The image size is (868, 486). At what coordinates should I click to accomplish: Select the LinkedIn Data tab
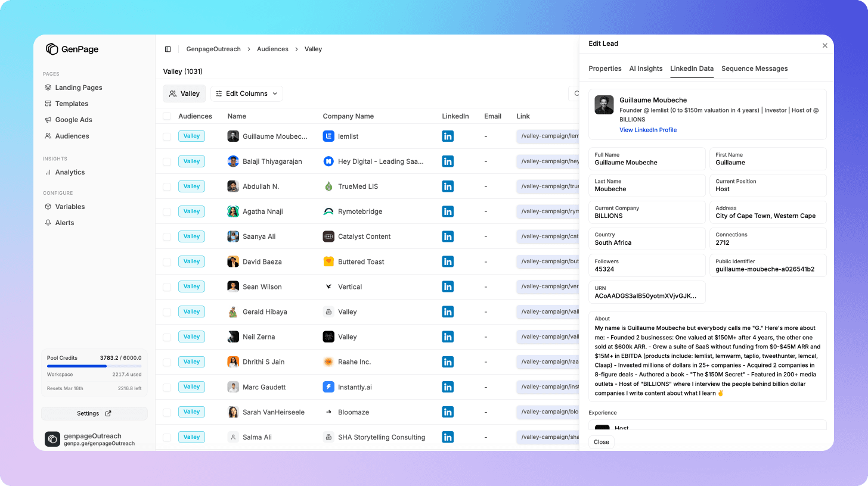(x=692, y=68)
